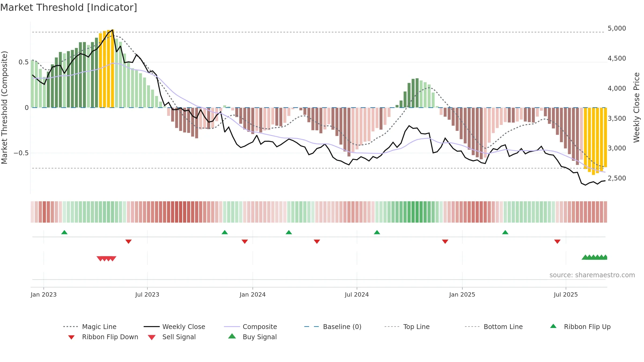Click the ribbon flip down marker near April 2024
644x362 pixels.
pos(317,242)
